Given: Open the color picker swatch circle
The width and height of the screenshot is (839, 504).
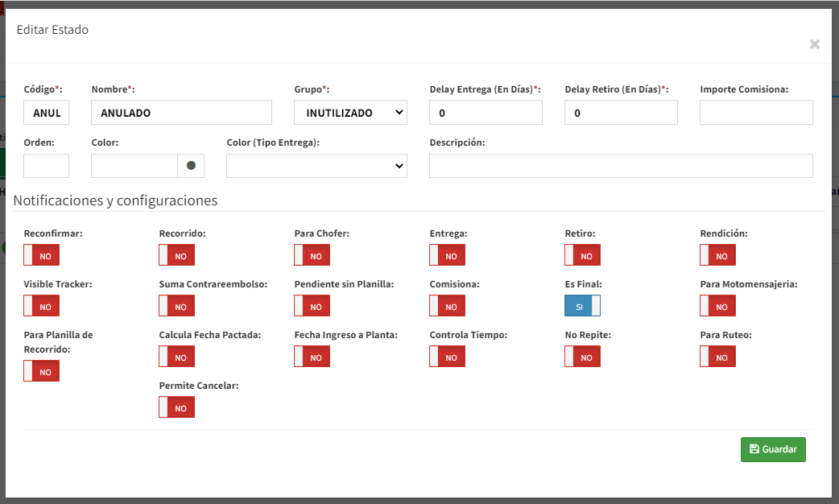Looking at the screenshot, I should (191, 166).
